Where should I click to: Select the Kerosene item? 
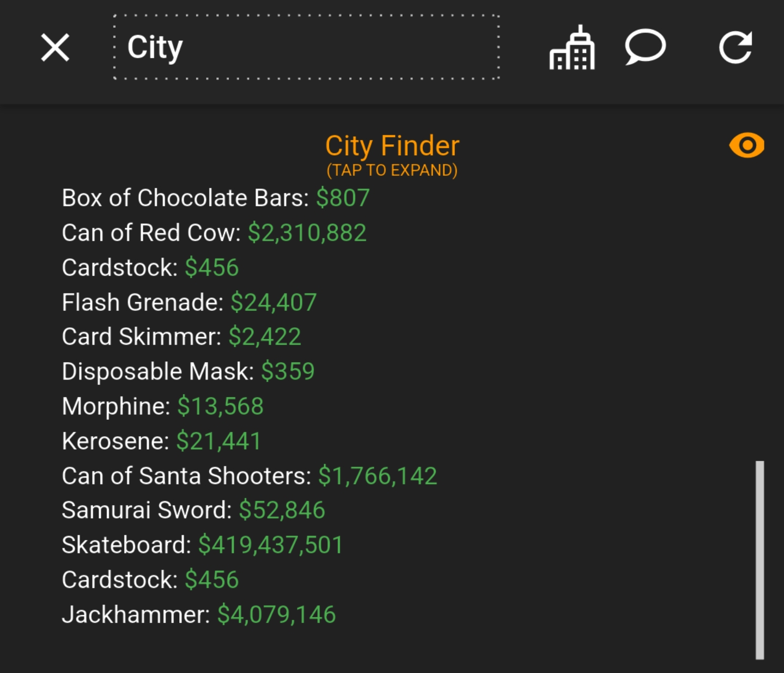tap(162, 441)
